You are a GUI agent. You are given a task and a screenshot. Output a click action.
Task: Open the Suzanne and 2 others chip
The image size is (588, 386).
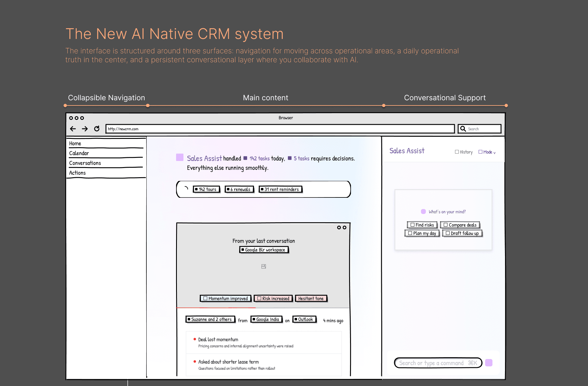point(210,319)
